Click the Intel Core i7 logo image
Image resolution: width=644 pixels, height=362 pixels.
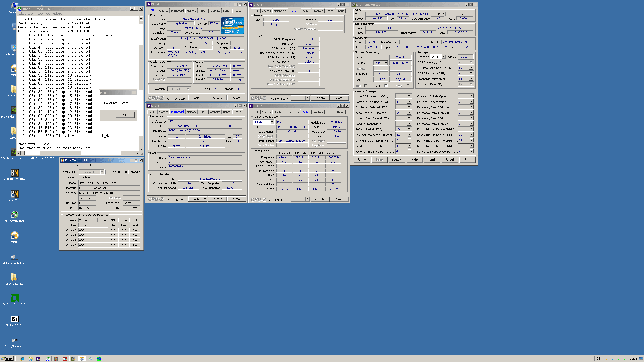point(232,26)
